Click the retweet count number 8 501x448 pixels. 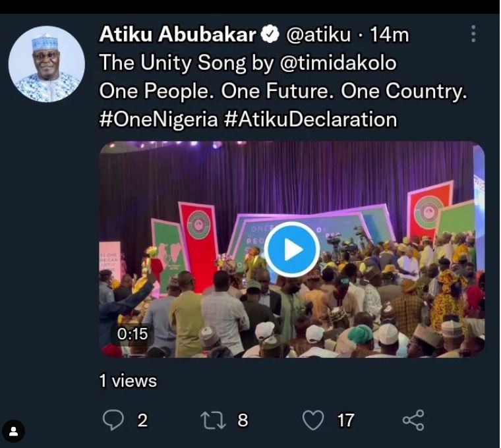click(243, 420)
